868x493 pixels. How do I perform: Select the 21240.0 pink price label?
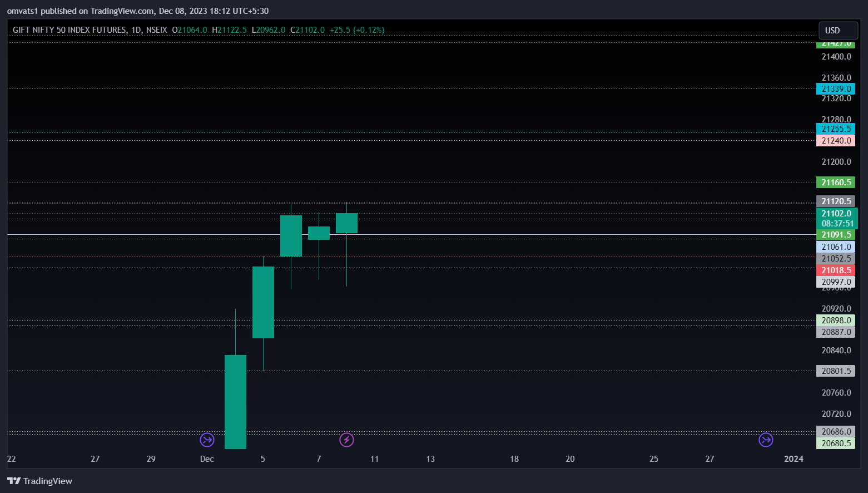click(x=836, y=141)
